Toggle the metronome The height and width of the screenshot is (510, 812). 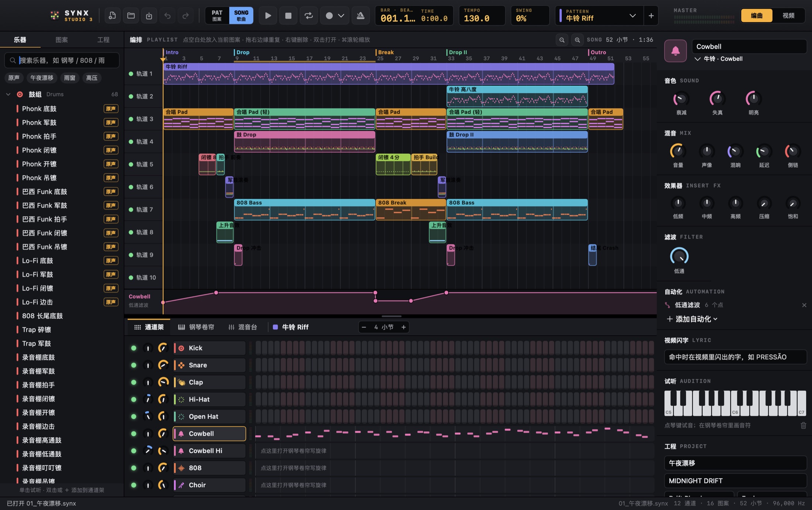(x=361, y=16)
